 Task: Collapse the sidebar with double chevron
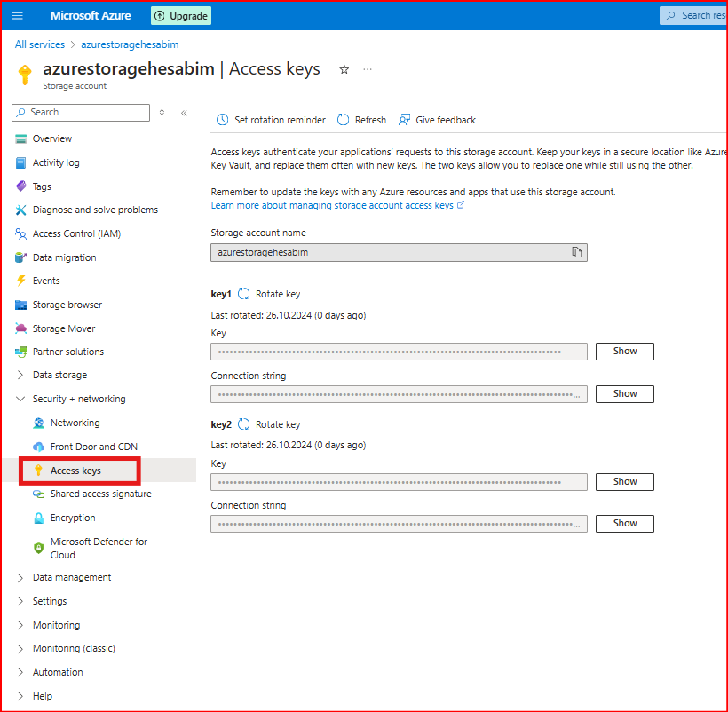184,113
